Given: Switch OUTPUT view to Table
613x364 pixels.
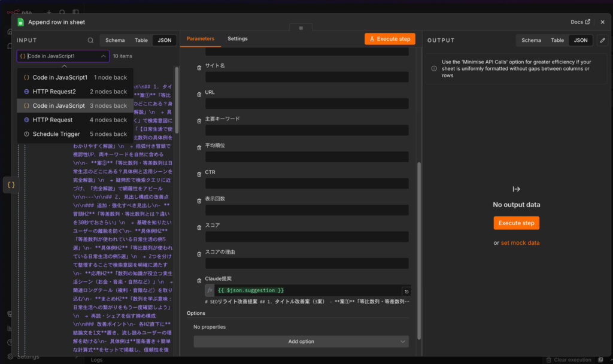Looking at the screenshot, I should click(x=557, y=40).
